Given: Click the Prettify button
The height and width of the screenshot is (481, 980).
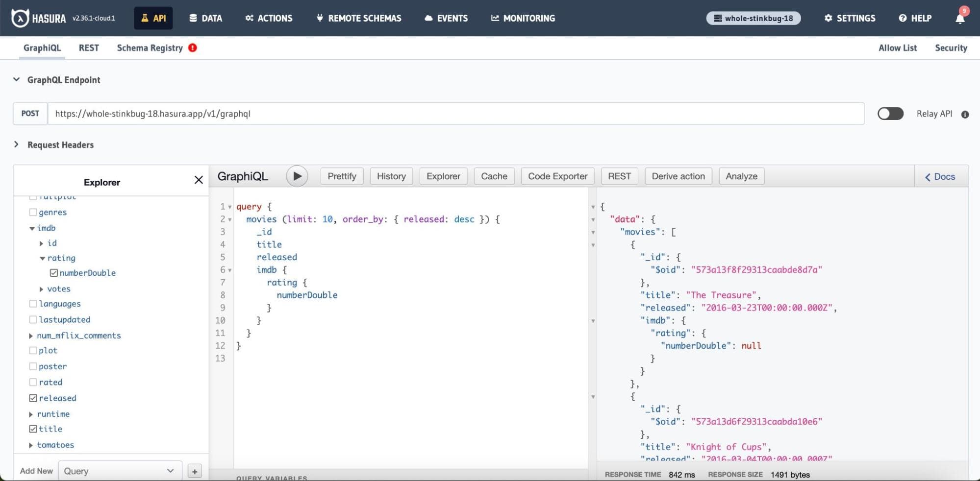Looking at the screenshot, I should click(x=342, y=176).
